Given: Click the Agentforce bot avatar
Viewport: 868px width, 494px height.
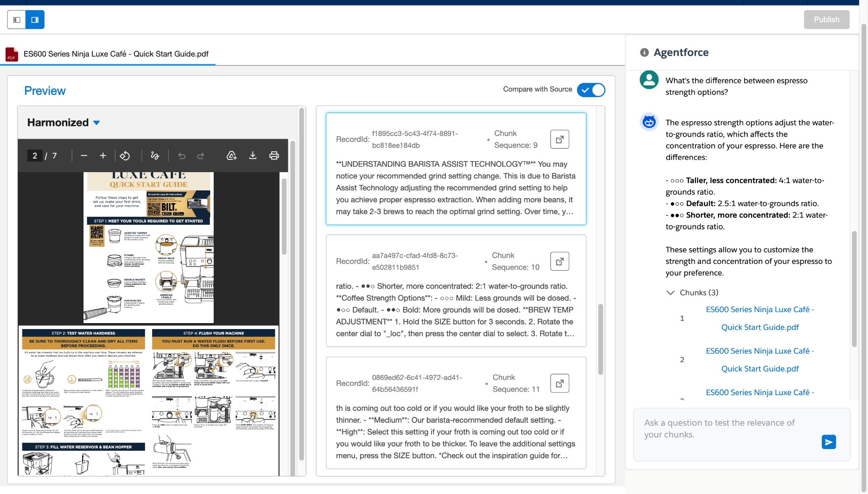Looking at the screenshot, I should (649, 122).
